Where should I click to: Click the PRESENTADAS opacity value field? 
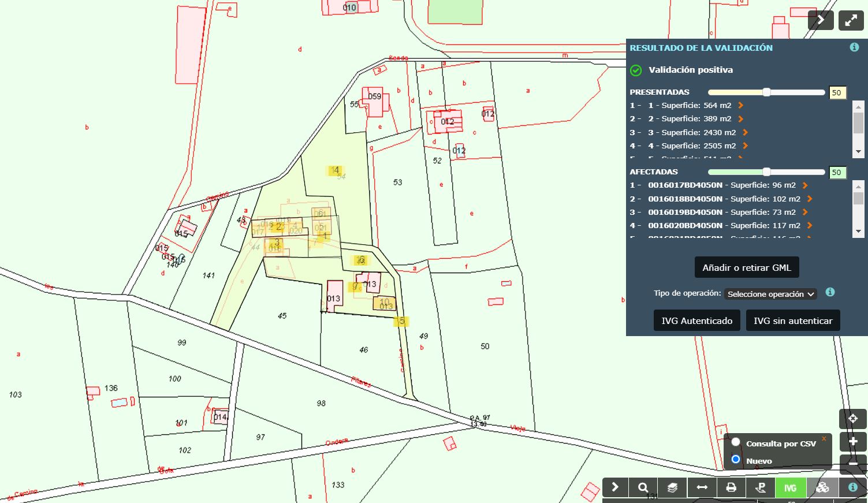point(837,92)
